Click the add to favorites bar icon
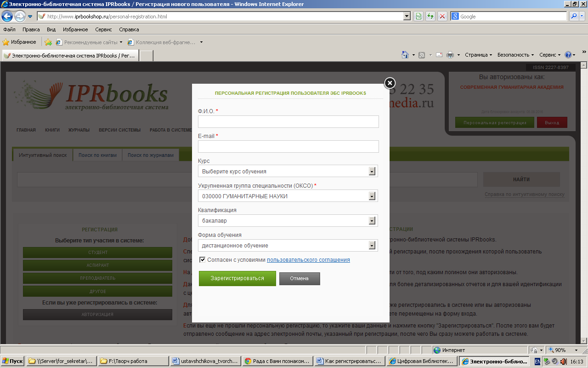 pyautogui.click(x=48, y=42)
